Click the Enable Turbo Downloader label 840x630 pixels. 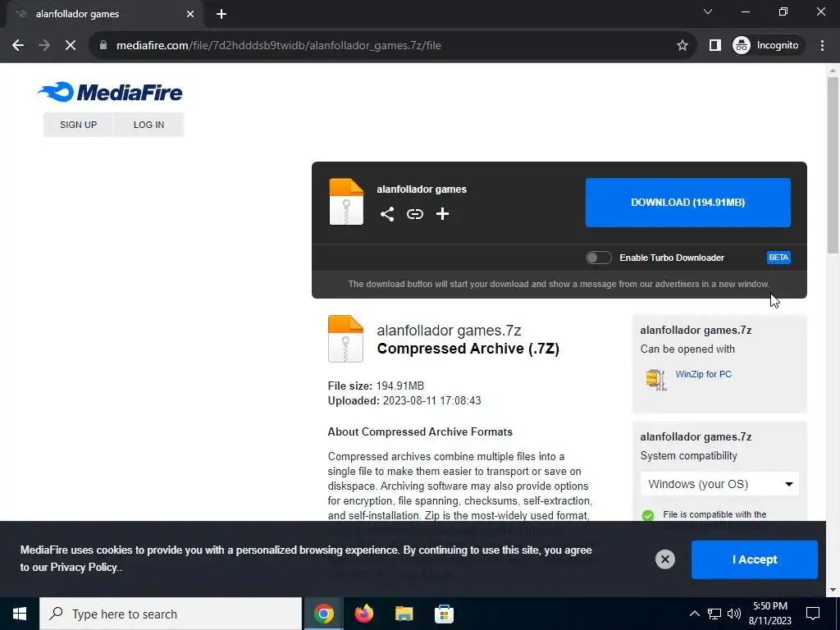(x=672, y=258)
